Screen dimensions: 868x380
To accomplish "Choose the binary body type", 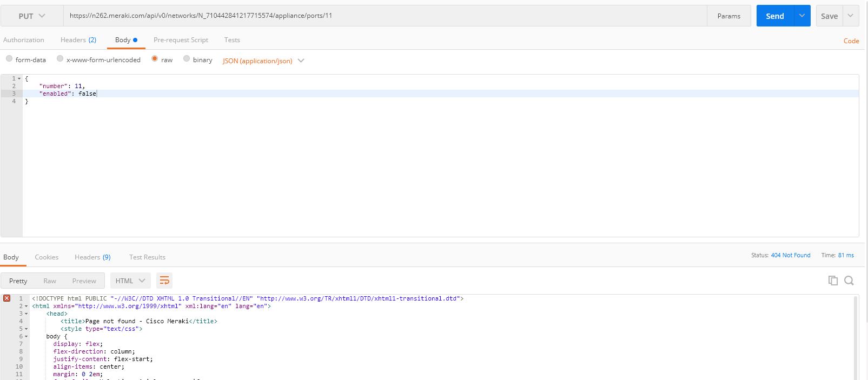I will (x=187, y=59).
